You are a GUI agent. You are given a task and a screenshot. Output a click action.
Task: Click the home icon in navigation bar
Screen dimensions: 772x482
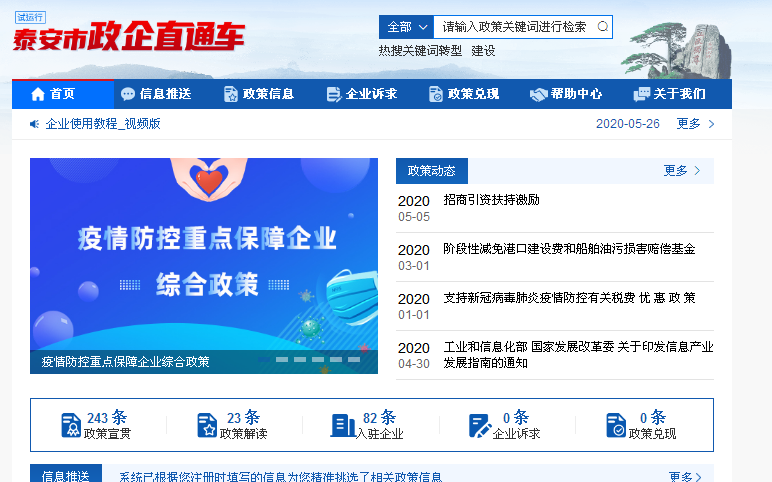pyautogui.click(x=38, y=94)
